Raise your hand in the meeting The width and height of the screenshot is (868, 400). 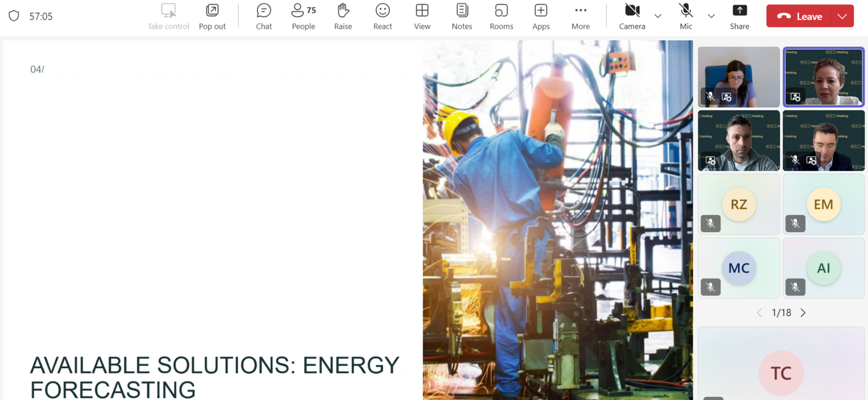343,16
